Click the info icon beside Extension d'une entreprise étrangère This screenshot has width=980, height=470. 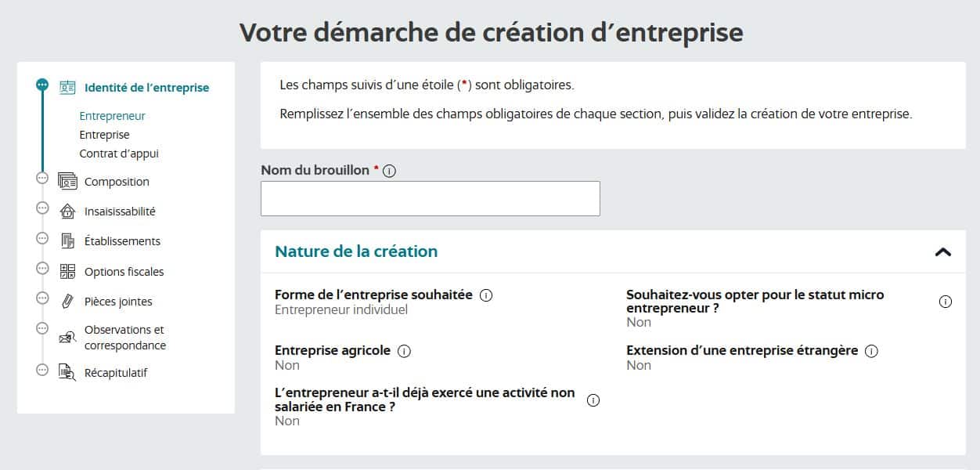(x=870, y=351)
